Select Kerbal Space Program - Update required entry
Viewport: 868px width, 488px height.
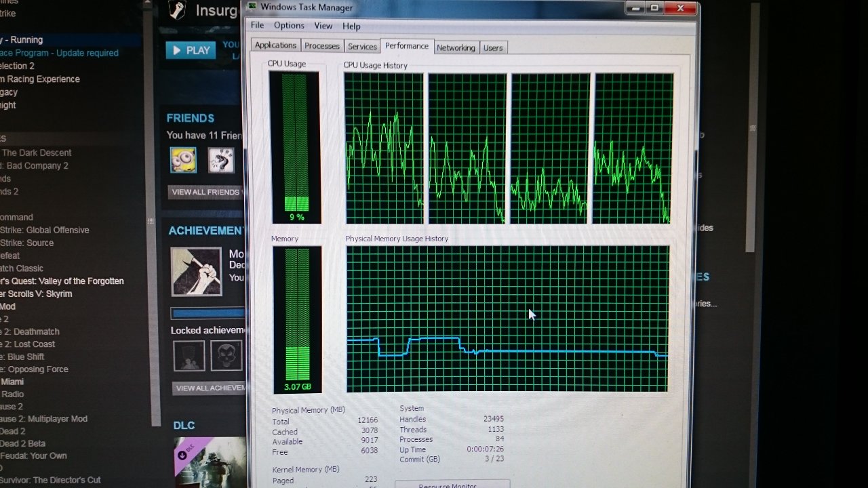point(59,53)
